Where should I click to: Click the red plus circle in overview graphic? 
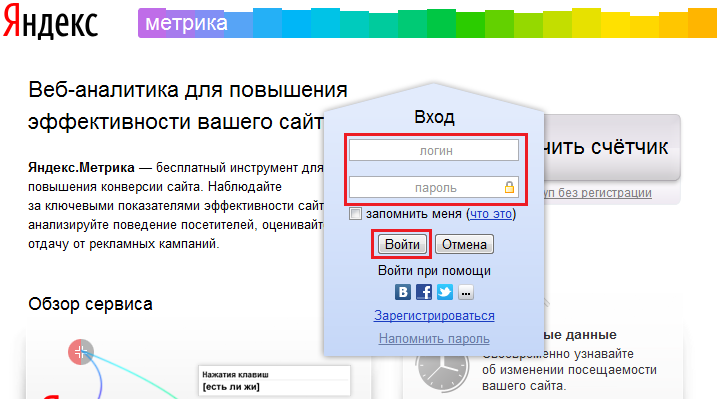81,353
